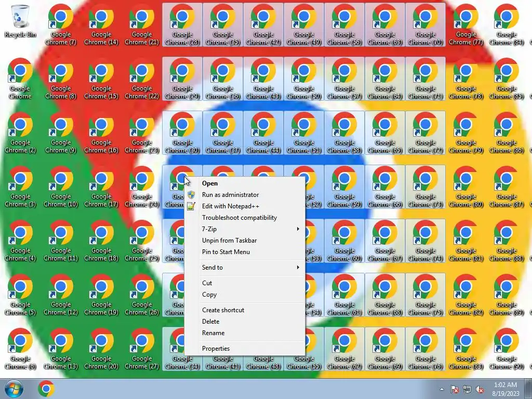The width and height of the screenshot is (532, 399).
Task: Choose Edit with Notepad++
Action: [244, 206]
